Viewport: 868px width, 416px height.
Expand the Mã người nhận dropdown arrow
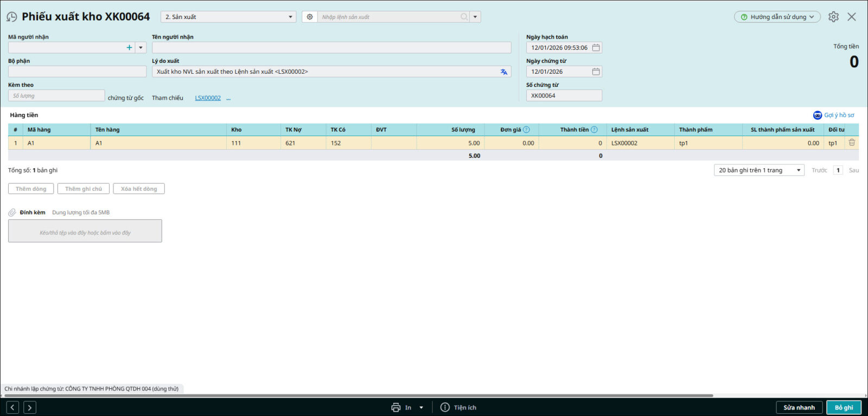tap(141, 48)
